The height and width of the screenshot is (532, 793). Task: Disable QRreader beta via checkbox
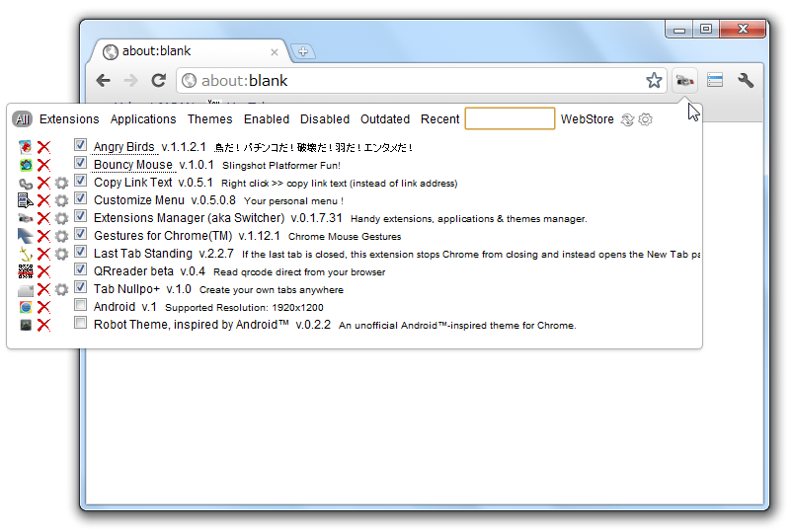(x=80, y=269)
